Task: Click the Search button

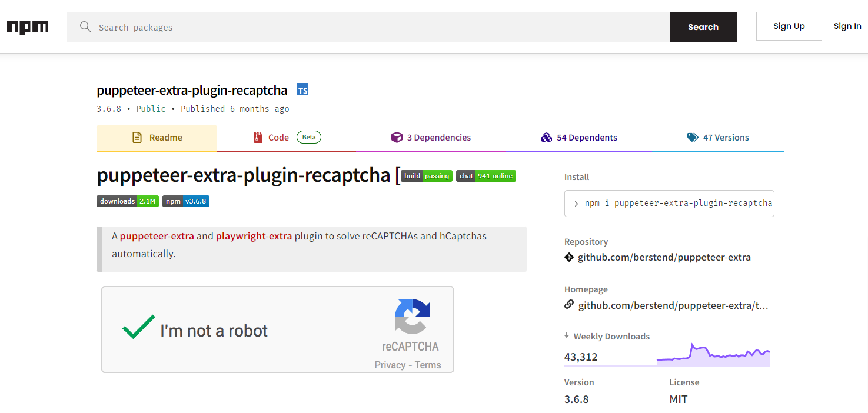Action: [x=703, y=27]
